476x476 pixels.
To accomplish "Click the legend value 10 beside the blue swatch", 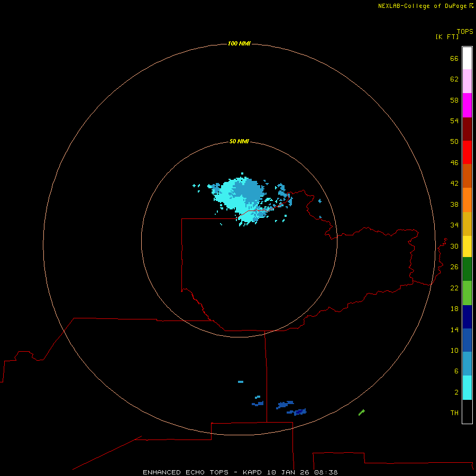I will pos(454,350).
